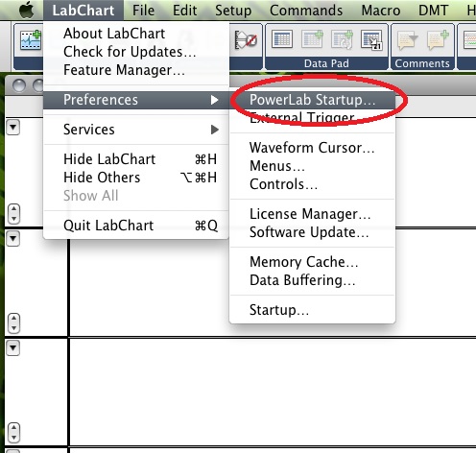Open Menus… preferences
Viewport: 476px width, 453px height.
coord(313,166)
